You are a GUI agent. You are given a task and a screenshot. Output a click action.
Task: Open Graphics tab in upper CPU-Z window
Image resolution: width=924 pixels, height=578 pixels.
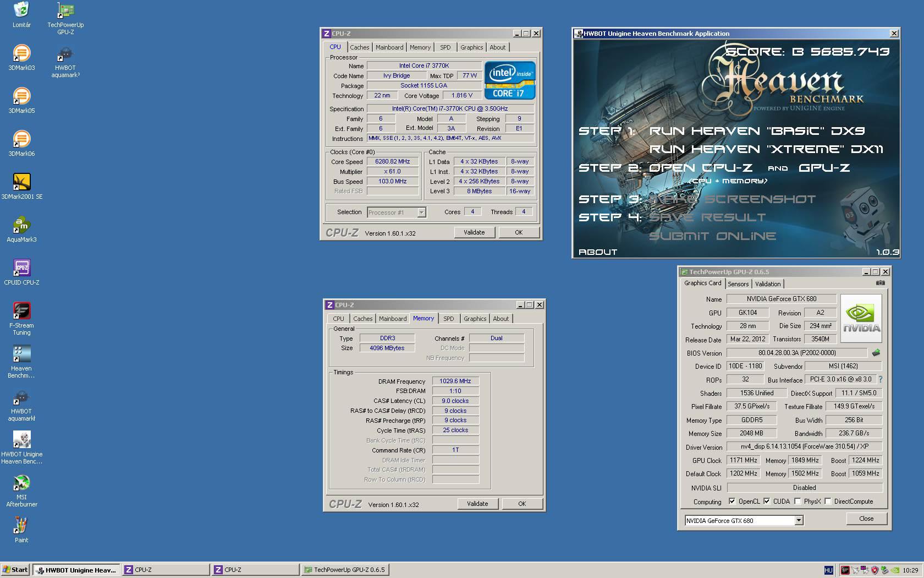coord(471,47)
